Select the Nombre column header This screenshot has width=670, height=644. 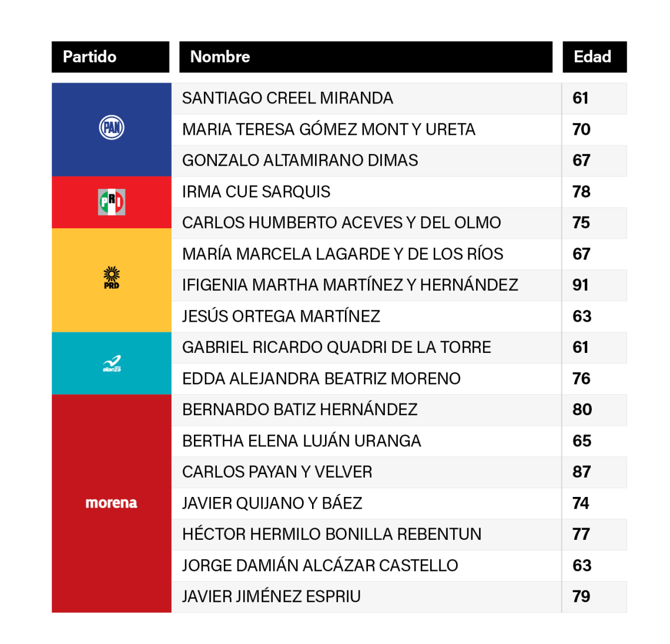coord(366,57)
